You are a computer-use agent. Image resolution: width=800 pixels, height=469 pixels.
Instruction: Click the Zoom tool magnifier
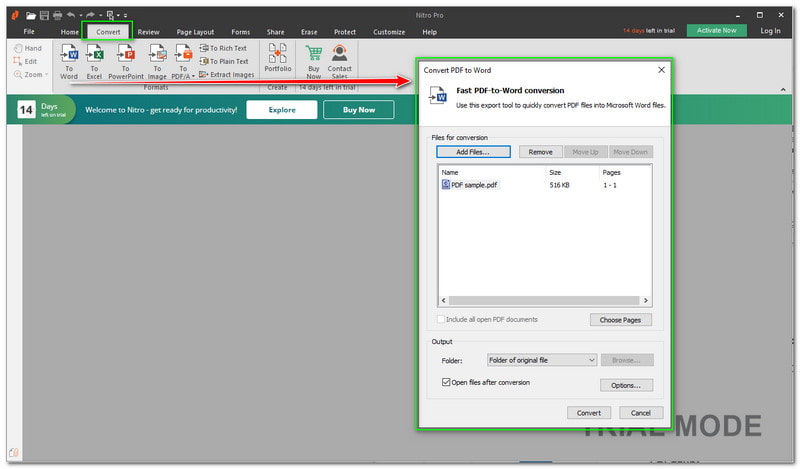click(18, 75)
